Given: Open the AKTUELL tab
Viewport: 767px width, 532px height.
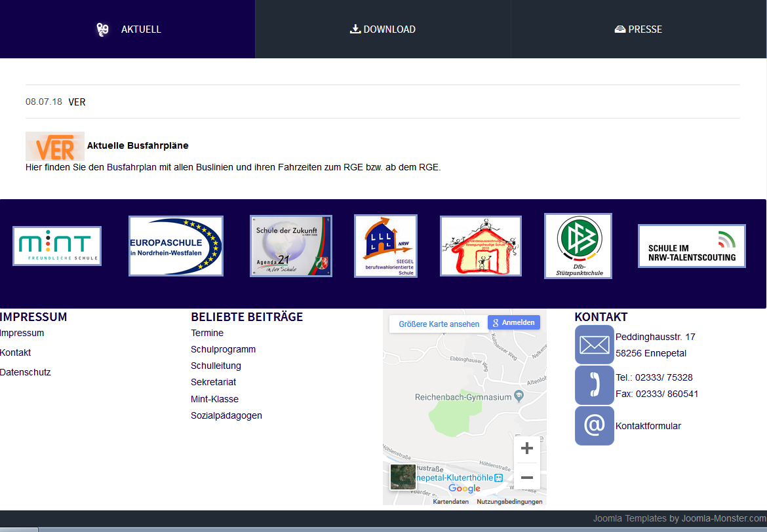Looking at the screenshot, I should (x=127, y=29).
